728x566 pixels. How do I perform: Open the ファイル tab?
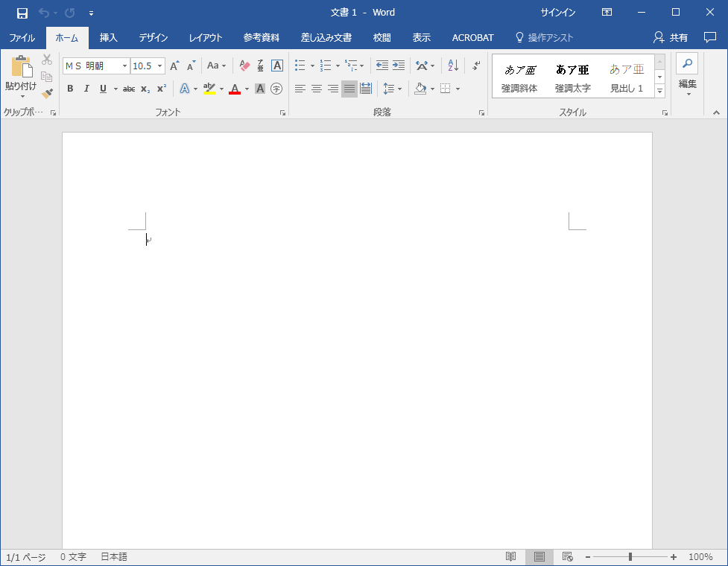pos(22,37)
